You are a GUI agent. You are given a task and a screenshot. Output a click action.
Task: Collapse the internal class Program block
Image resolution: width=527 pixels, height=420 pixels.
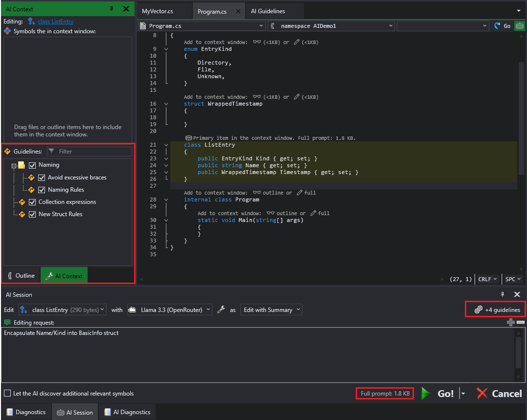click(x=166, y=199)
